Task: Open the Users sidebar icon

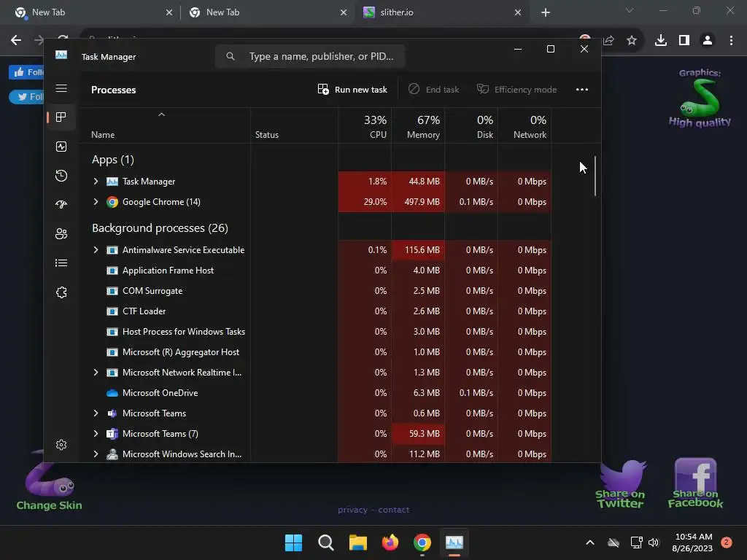Action: [x=61, y=234]
